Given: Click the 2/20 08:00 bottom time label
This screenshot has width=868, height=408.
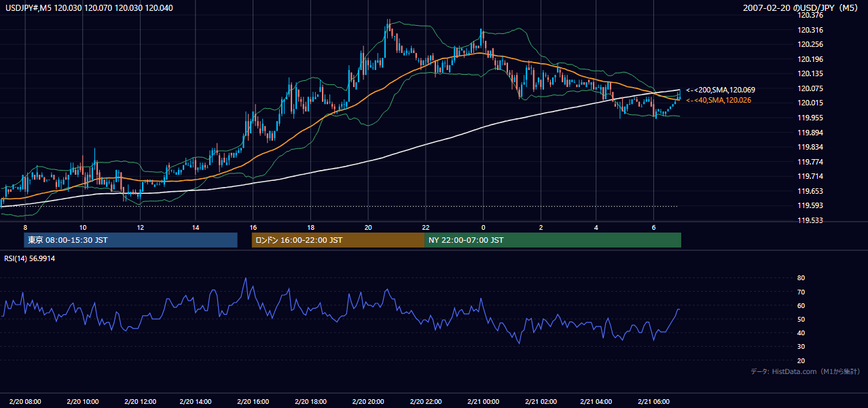Looking at the screenshot, I should click(25, 401).
